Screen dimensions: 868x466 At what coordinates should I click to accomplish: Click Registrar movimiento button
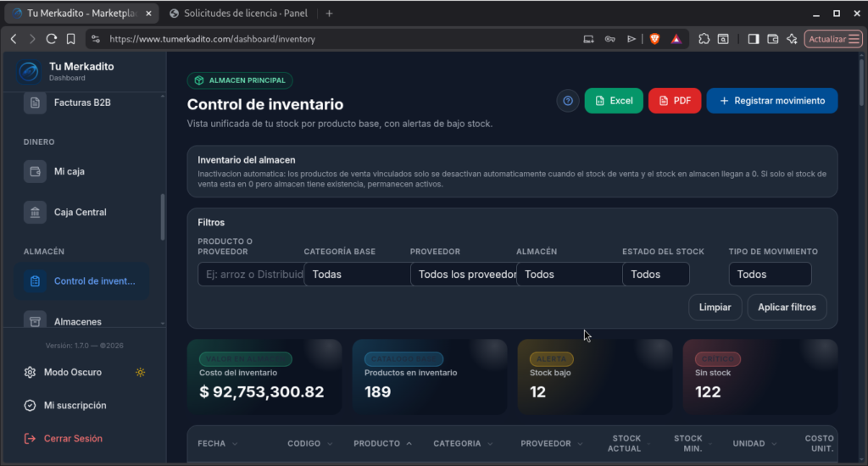point(772,101)
